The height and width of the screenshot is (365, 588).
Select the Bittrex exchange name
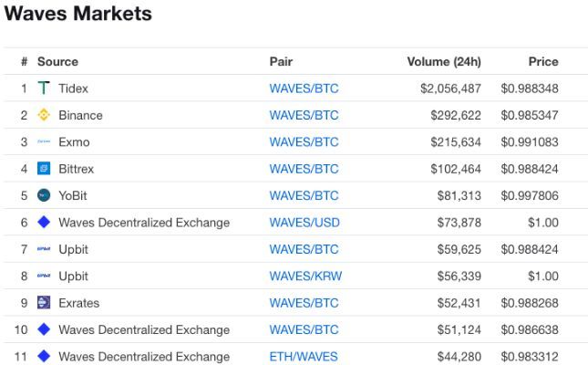click(x=76, y=169)
